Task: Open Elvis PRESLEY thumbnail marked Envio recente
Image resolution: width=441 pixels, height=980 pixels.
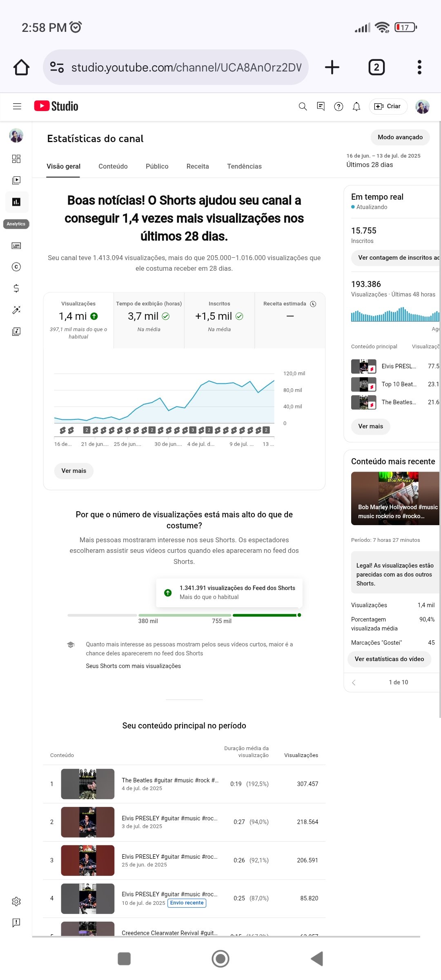Action: click(88, 898)
